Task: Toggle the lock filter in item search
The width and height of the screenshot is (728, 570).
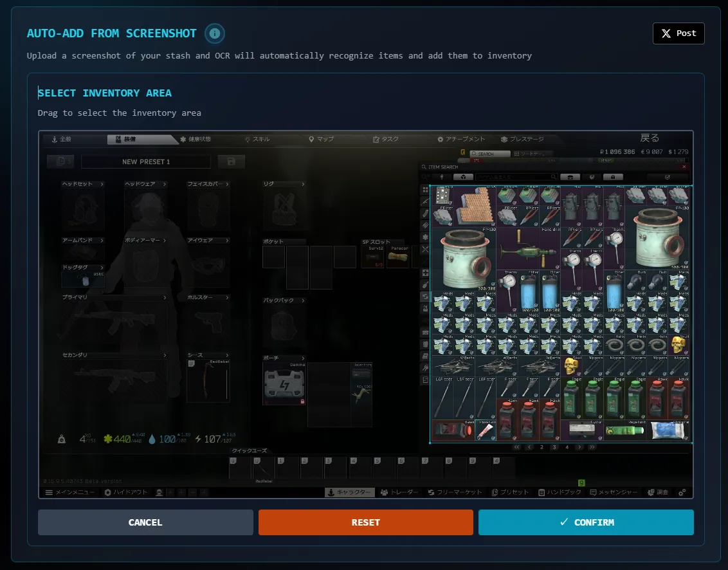Action: tap(612, 177)
